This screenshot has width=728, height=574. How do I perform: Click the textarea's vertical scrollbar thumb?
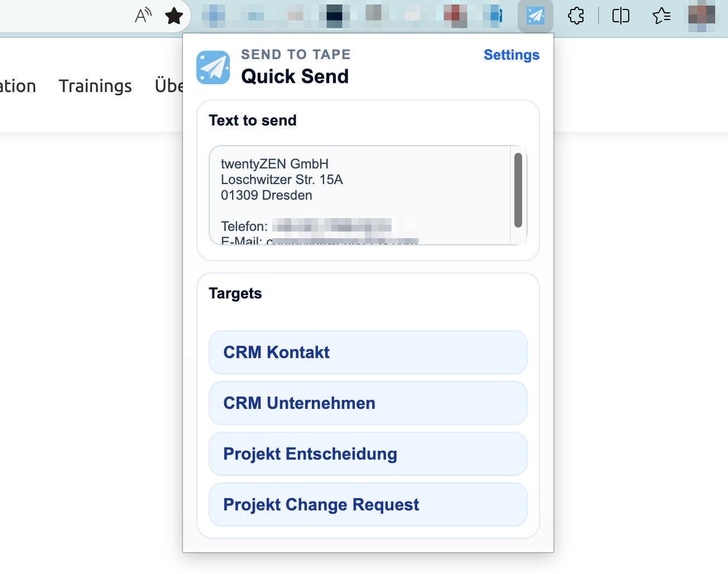pos(518,190)
